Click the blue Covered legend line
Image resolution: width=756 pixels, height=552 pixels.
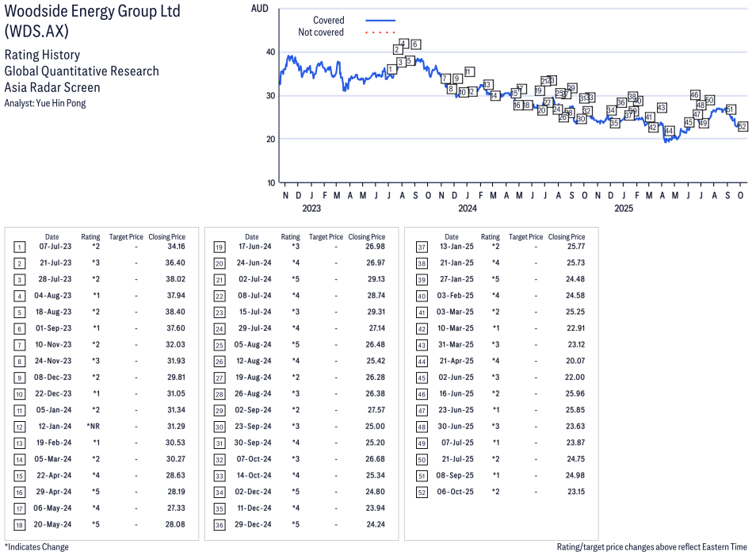(x=380, y=21)
